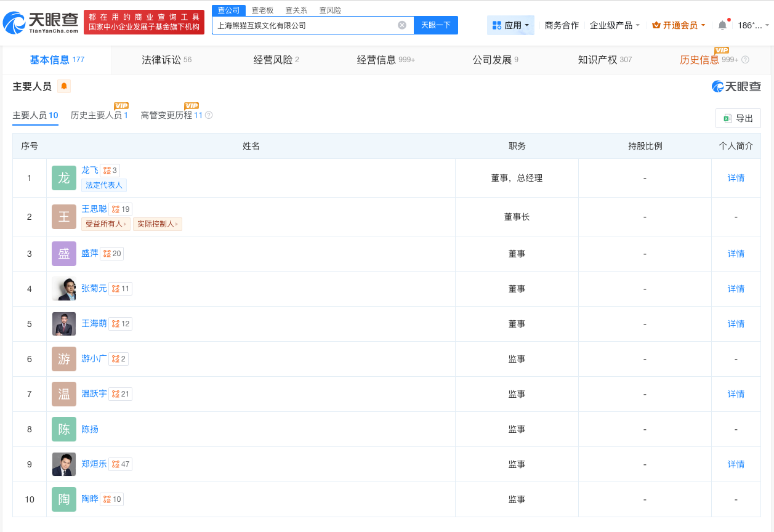The image size is (774, 532).
Task: Open 陈扬 name link
Action: [90, 429]
